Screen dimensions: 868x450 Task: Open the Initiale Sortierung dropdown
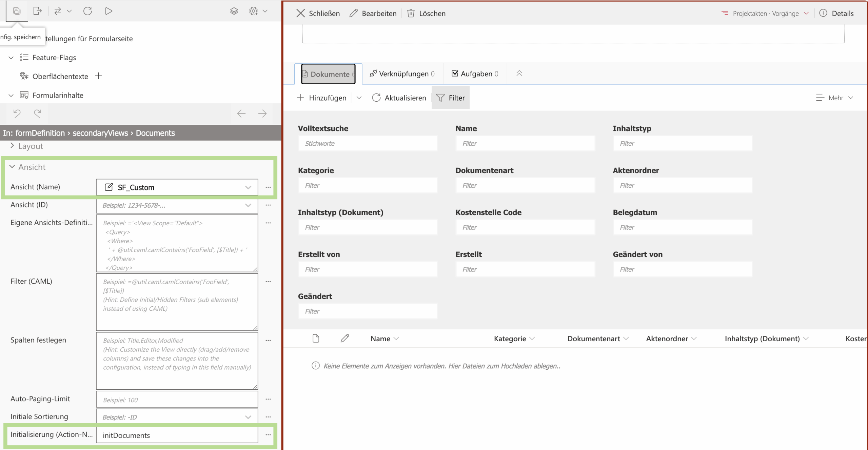coord(248,417)
